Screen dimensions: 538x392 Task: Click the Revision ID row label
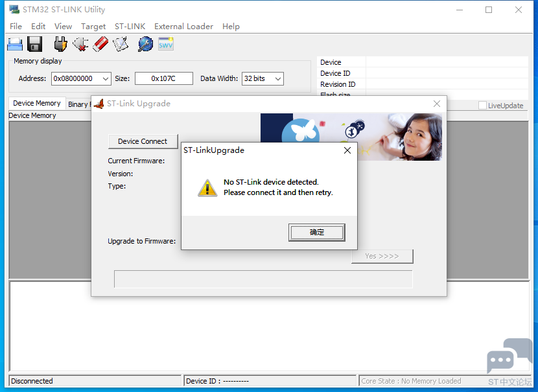pos(338,84)
